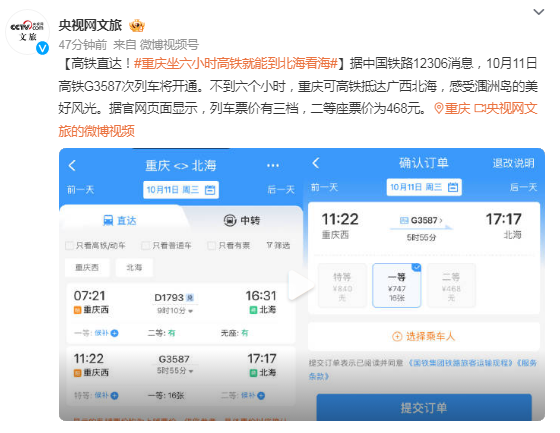Expand the post options chevron
Viewport: 560px width, 433px height.
point(539,12)
